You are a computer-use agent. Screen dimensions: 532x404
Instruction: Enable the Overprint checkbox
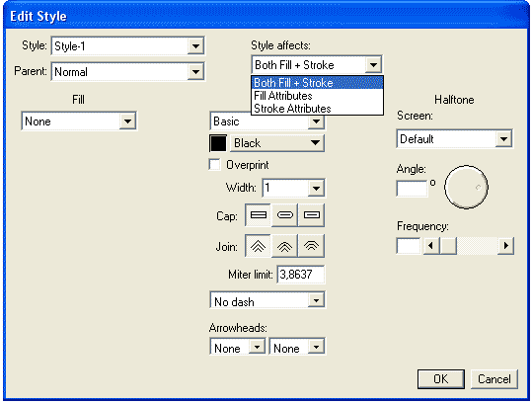tap(214, 165)
